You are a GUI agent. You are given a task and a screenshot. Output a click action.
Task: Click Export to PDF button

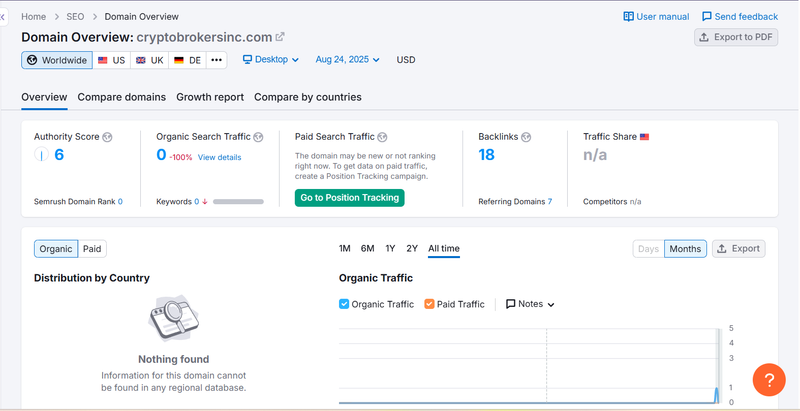pyautogui.click(x=736, y=37)
